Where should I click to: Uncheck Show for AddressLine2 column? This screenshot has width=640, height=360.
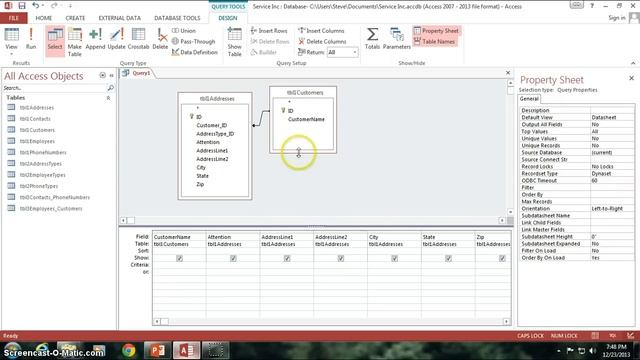coord(341,258)
